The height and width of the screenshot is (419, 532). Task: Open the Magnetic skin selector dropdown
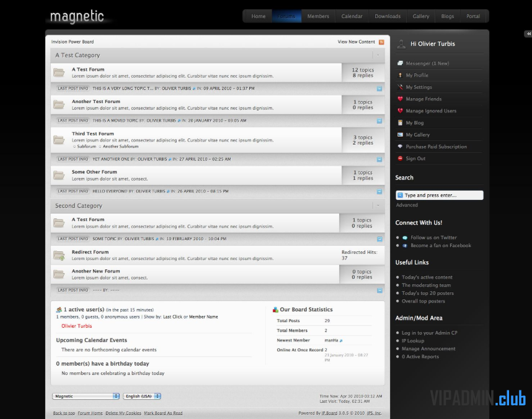pos(86,396)
